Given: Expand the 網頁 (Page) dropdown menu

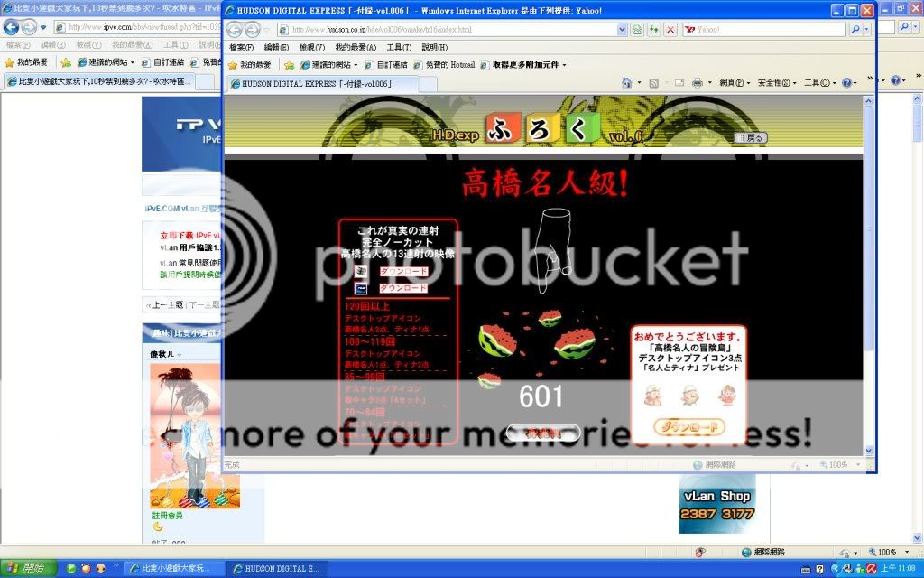Looking at the screenshot, I should [734, 82].
